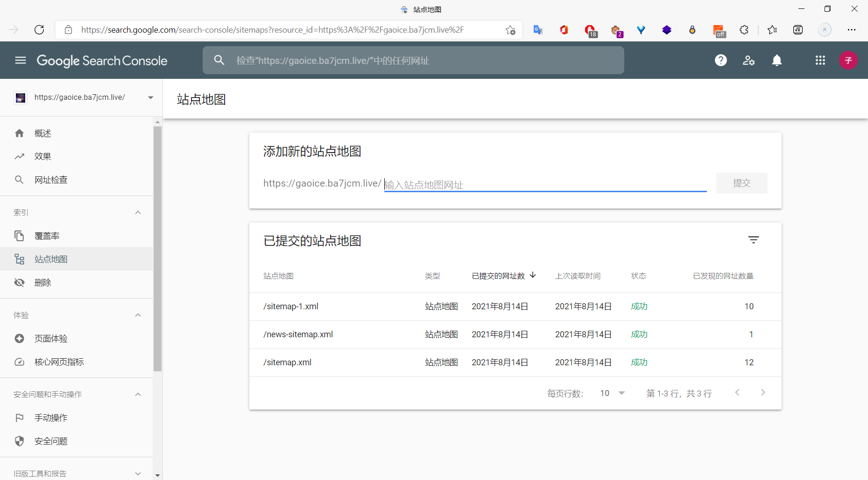Open the hamburger navigation menu
Screen dimensions: 868x480
(21, 60)
